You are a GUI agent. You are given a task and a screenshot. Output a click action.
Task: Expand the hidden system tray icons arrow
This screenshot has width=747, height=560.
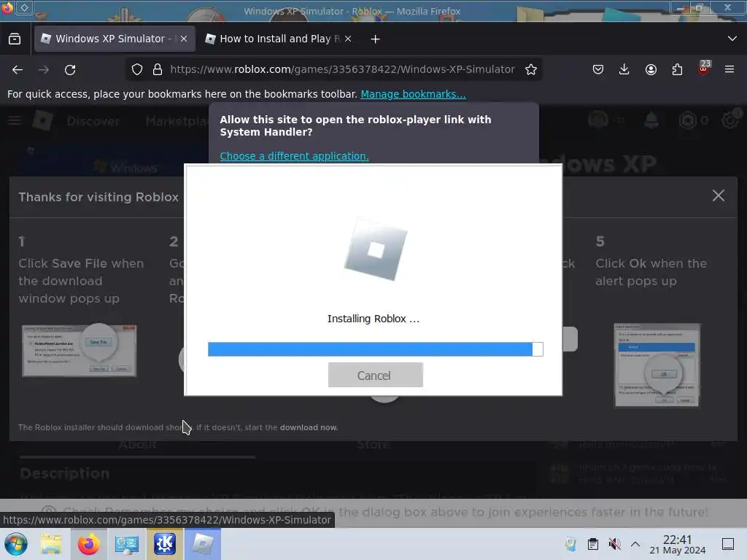click(635, 544)
